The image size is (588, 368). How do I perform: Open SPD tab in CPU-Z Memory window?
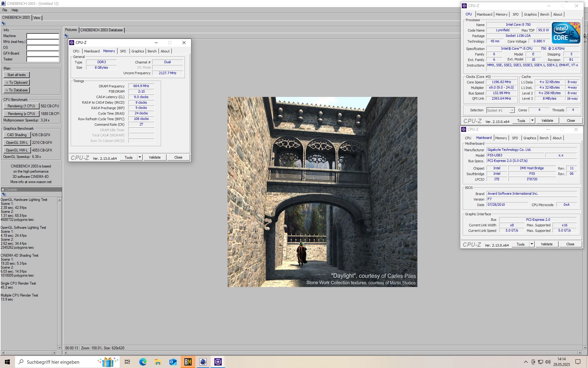point(123,51)
